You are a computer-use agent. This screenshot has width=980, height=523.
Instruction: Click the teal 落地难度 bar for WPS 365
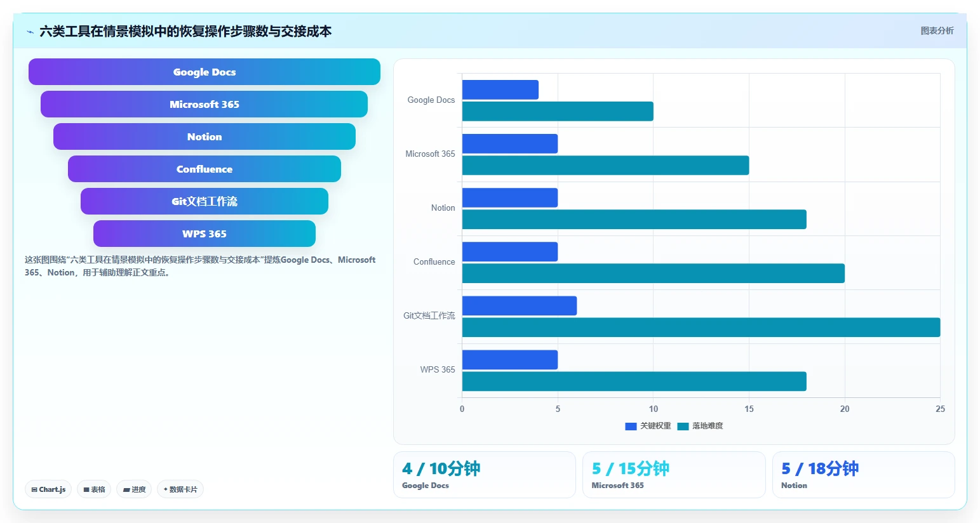point(634,381)
